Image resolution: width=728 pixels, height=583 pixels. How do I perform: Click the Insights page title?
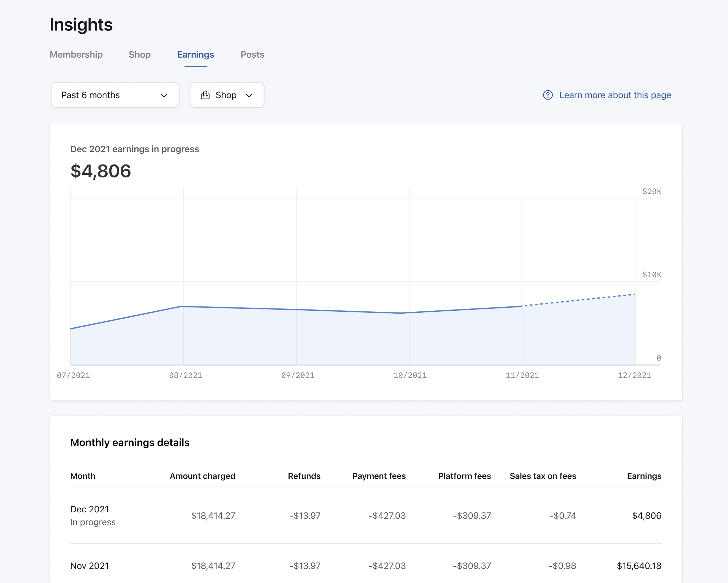coord(81,24)
